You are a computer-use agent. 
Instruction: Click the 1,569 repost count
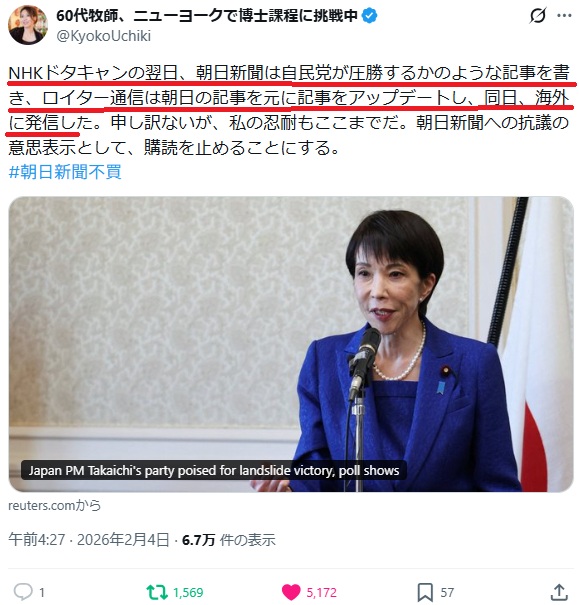(188, 593)
